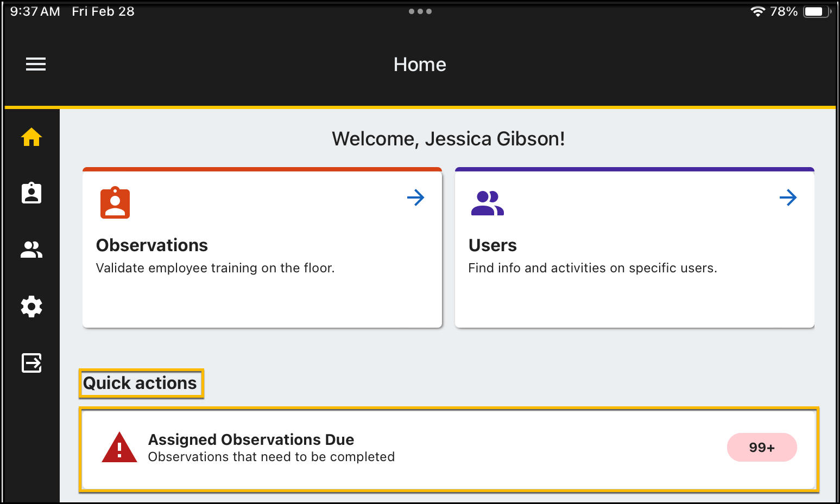Click the Home title in header
Viewport: 840px width, 504px height.
(420, 65)
